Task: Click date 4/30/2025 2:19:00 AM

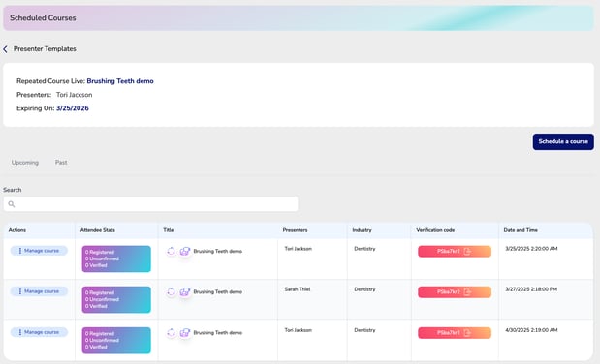Action: tap(531, 330)
